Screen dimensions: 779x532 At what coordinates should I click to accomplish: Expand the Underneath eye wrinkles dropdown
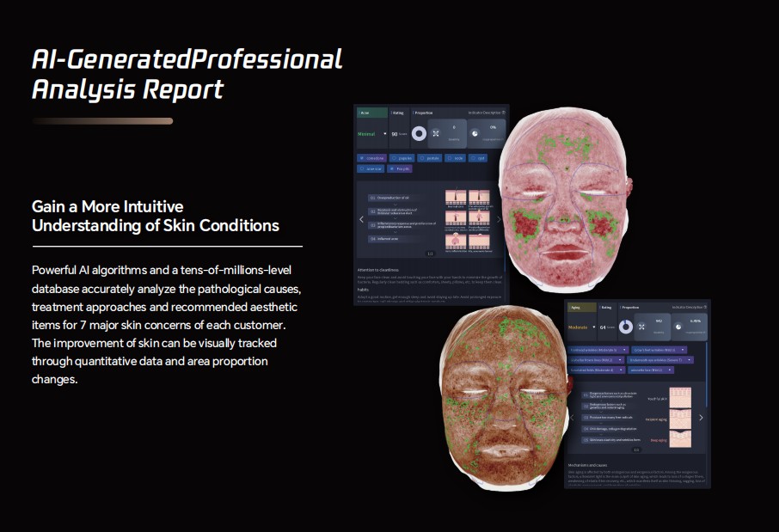tap(660, 360)
